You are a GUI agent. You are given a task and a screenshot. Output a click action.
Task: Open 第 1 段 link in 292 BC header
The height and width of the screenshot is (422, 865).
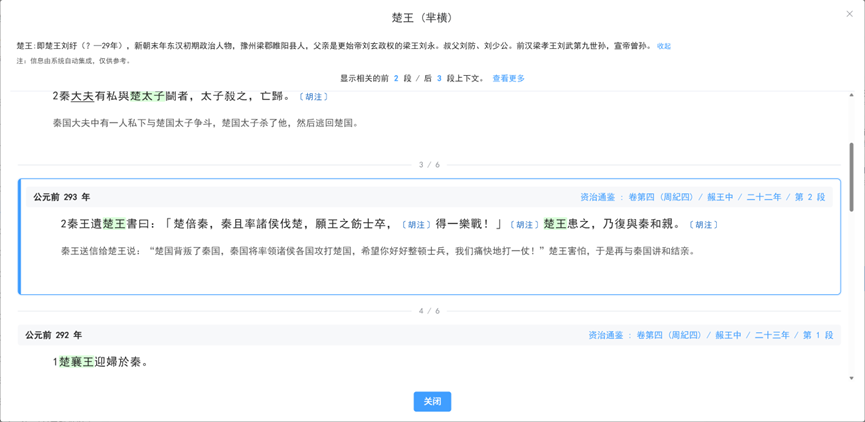click(818, 335)
